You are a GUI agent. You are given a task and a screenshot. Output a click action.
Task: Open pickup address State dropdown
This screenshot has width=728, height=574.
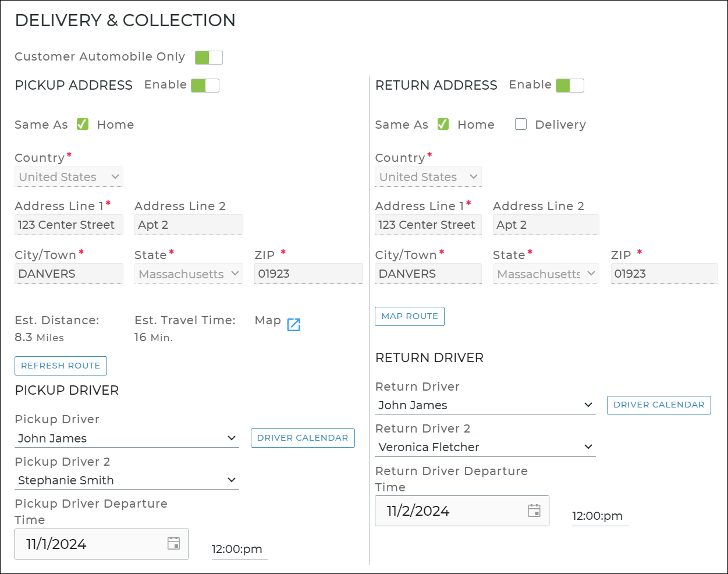[x=189, y=274]
